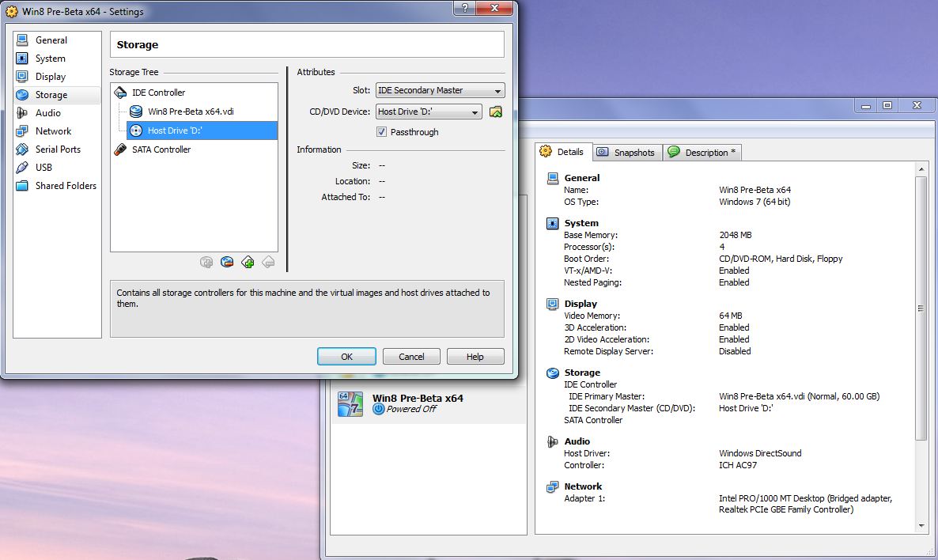This screenshot has width=938, height=560.
Task: Go to Shared Folders settings category
Action: click(66, 186)
